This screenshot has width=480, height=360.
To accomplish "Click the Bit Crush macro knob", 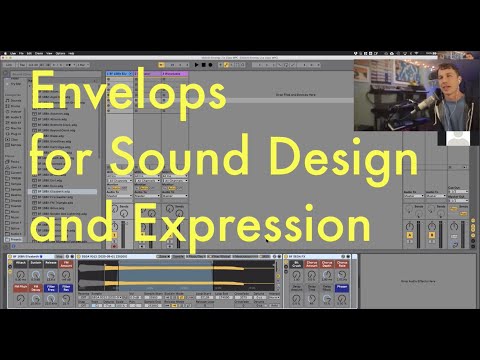I will tap(296, 275).
